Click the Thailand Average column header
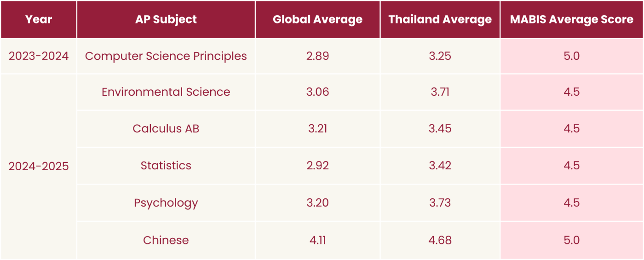Screen dimensions: 644x260 click(x=440, y=19)
